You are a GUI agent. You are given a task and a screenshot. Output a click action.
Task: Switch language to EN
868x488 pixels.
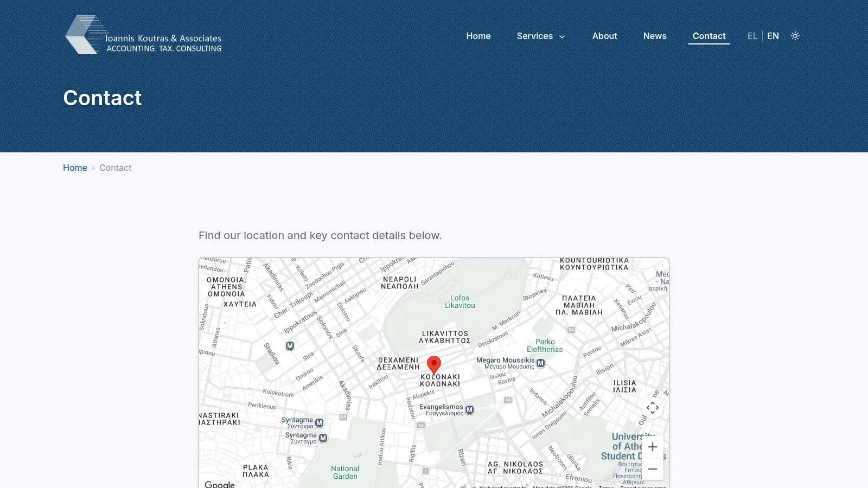773,36
